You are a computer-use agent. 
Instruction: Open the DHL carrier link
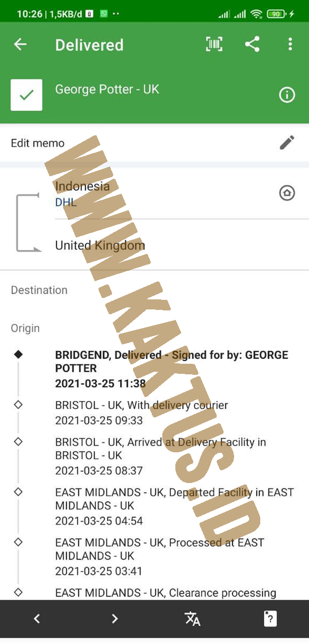pos(66,202)
